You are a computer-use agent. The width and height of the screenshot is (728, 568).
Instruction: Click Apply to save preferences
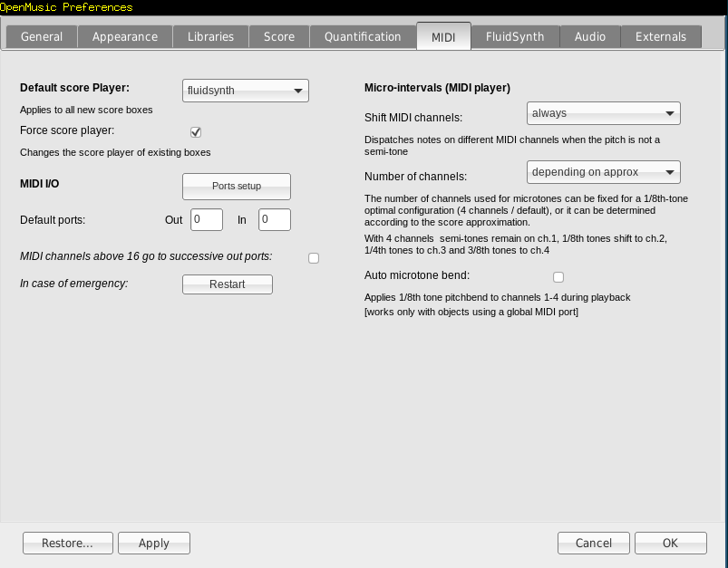click(x=154, y=543)
